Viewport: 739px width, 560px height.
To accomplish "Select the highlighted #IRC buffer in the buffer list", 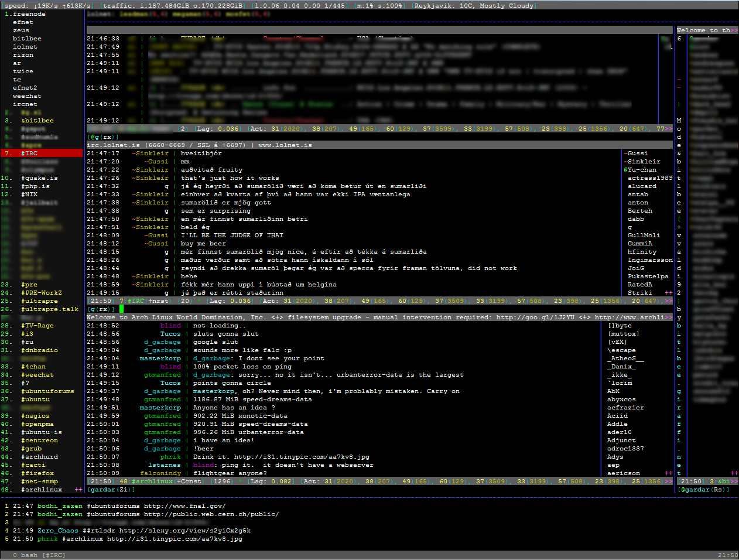I will (x=29, y=153).
